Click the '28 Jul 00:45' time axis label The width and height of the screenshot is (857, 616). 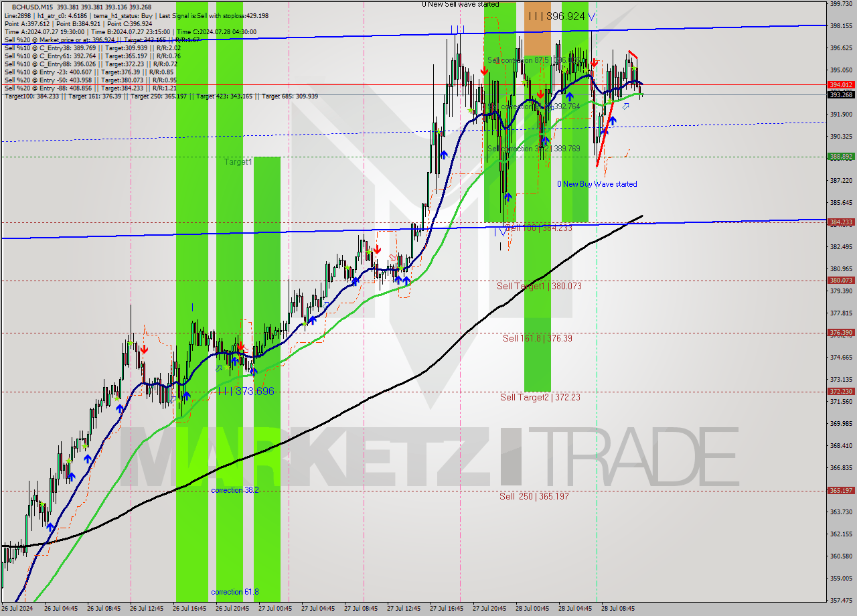[533, 609]
